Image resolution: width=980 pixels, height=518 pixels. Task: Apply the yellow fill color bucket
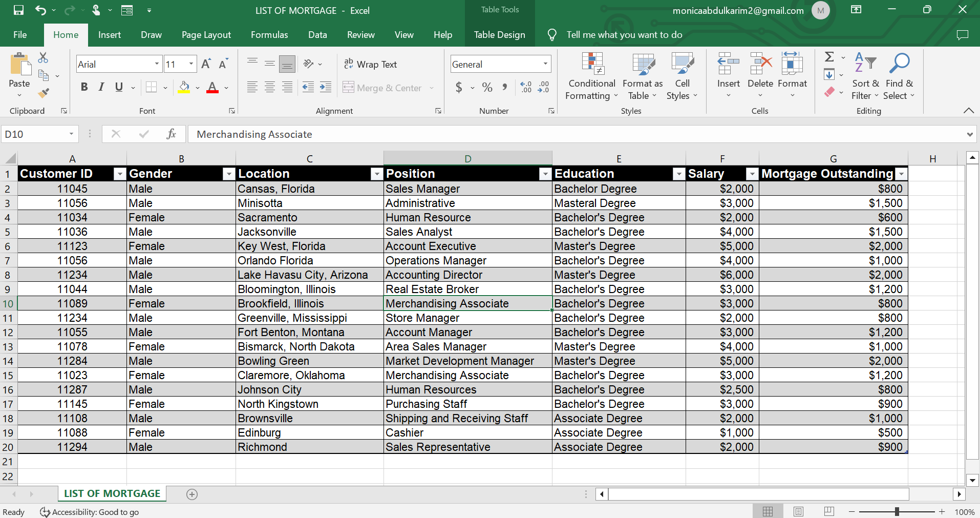(x=184, y=87)
